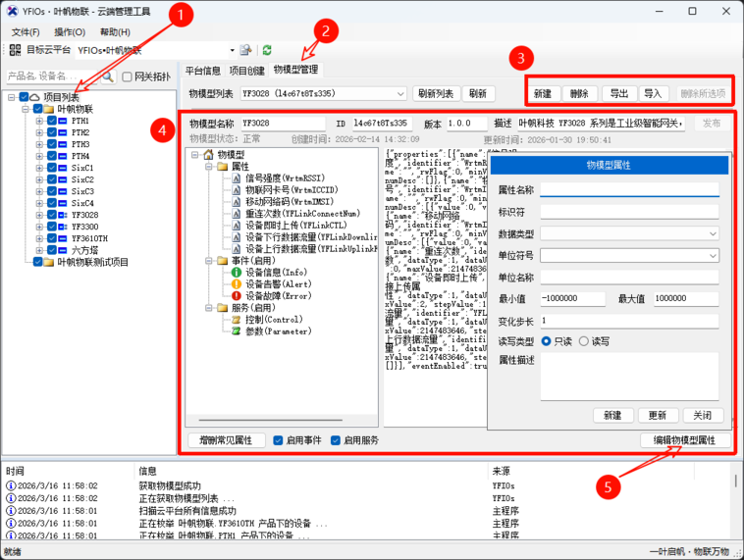
Task: Open the 物模型列表 dropdown
Action: [x=400, y=94]
